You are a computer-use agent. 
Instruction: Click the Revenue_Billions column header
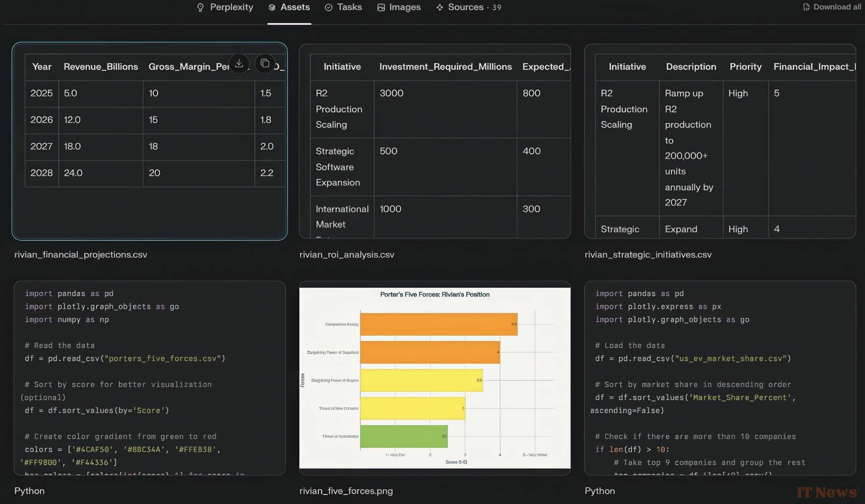[x=101, y=67]
